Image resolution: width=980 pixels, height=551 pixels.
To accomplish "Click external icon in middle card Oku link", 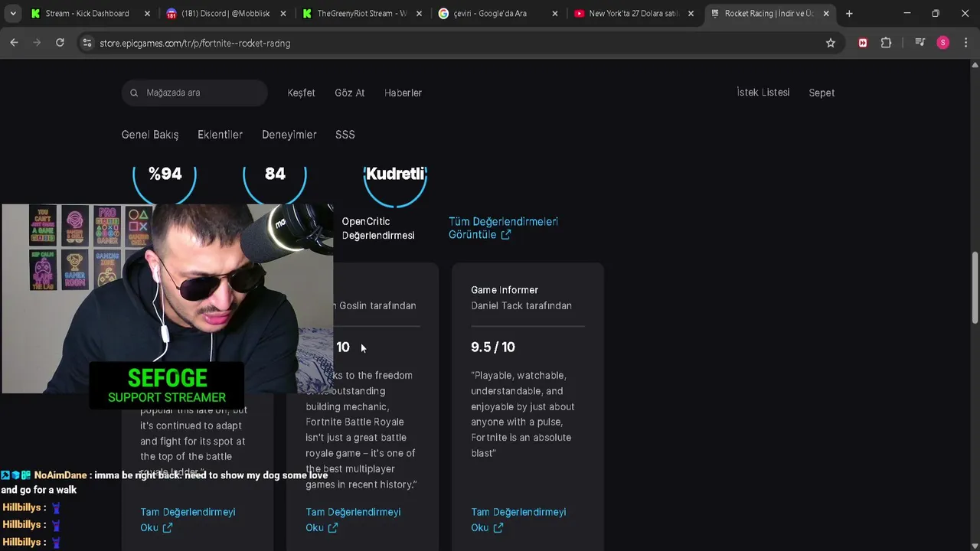I will pos(332,527).
